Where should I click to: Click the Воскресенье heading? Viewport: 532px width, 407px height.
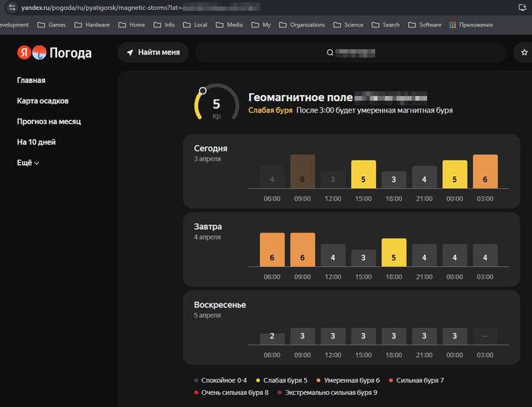[x=220, y=305]
